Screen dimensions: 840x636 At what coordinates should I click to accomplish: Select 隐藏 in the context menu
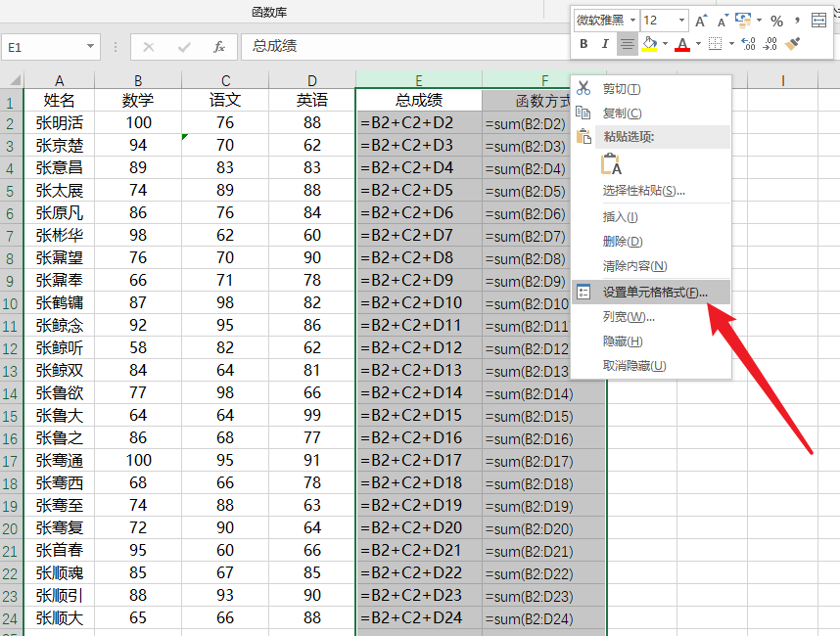coord(623,341)
